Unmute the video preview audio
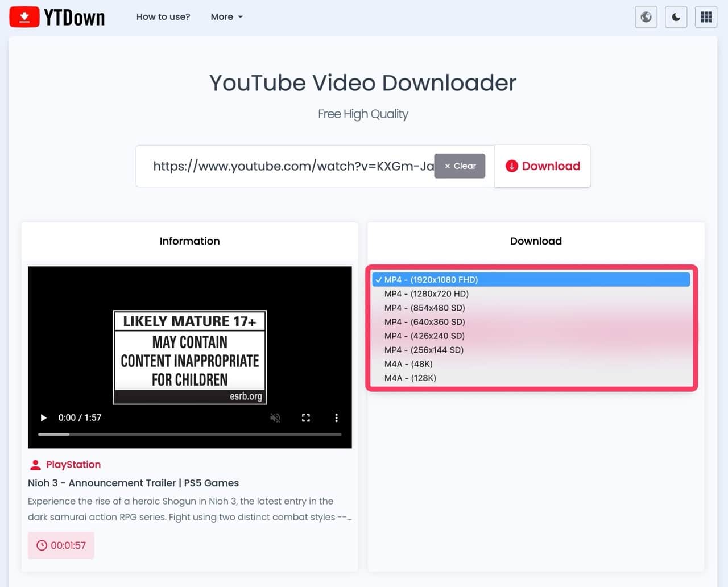This screenshot has width=728, height=587. click(275, 418)
